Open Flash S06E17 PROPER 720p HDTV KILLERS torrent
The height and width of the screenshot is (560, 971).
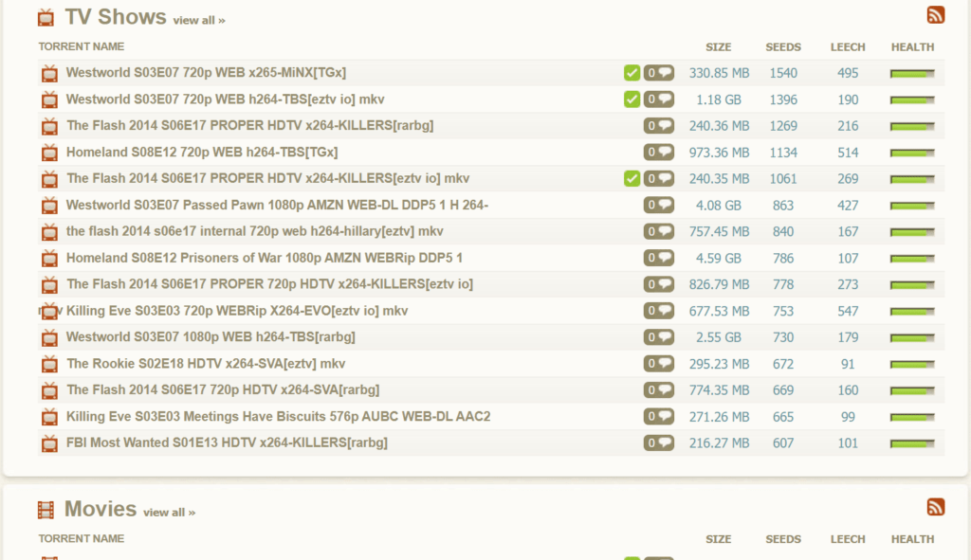click(x=269, y=284)
